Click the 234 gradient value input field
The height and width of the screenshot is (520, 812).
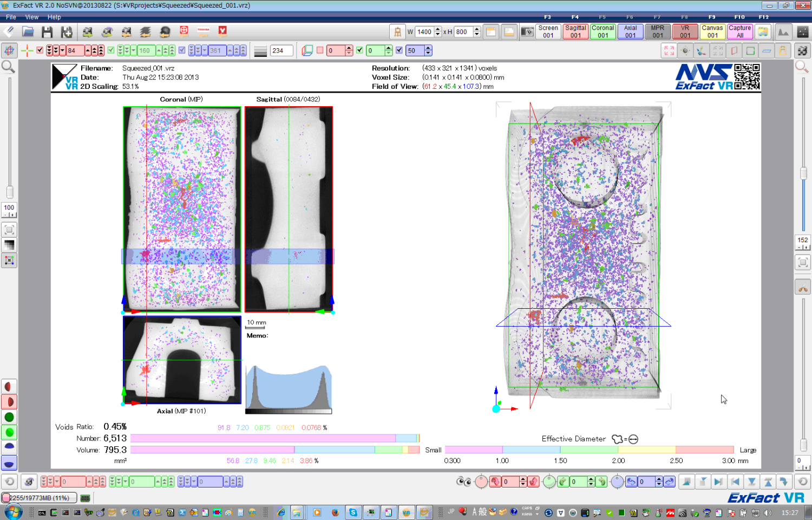click(x=281, y=50)
